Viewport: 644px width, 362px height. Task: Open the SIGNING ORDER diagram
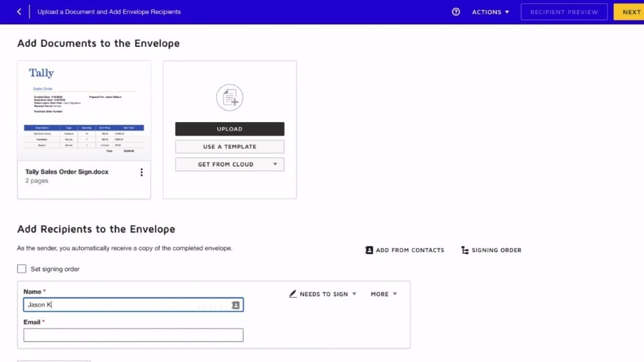(491, 250)
